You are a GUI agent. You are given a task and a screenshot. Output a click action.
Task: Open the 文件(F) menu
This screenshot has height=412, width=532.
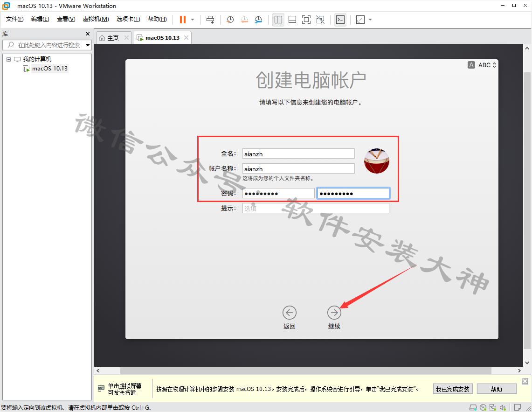pos(14,19)
